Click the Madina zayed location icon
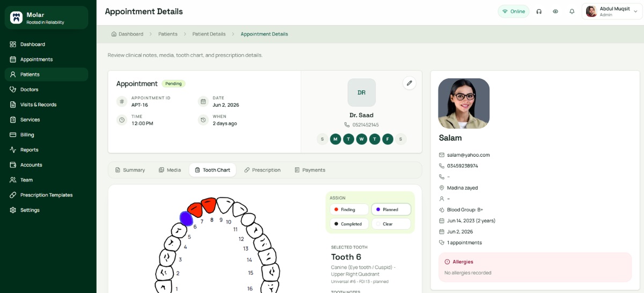Image resolution: width=644 pixels, height=293 pixels. point(442,188)
